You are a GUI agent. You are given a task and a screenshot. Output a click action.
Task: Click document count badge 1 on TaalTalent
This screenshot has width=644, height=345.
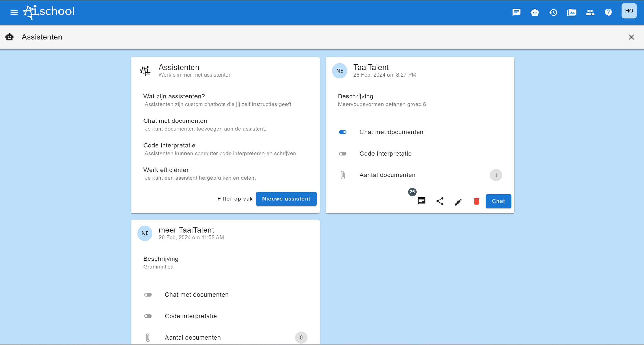496,175
